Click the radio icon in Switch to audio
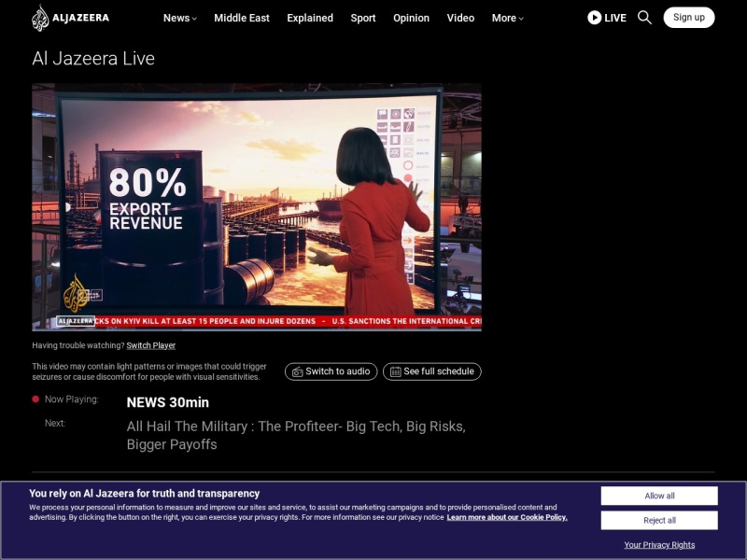The height and width of the screenshot is (560, 747). tap(297, 371)
